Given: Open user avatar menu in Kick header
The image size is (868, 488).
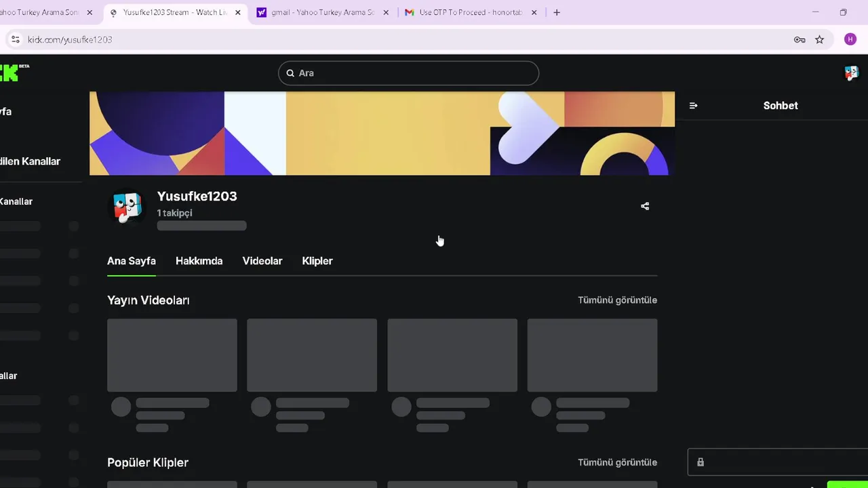Looking at the screenshot, I should [x=851, y=73].
